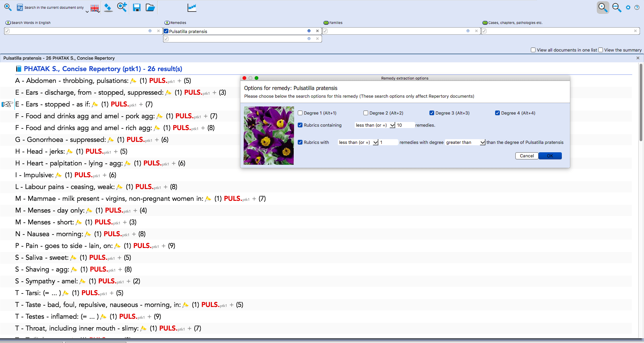Click the blue floppy disk save icon
644x343 pixels.
point(136,7)
